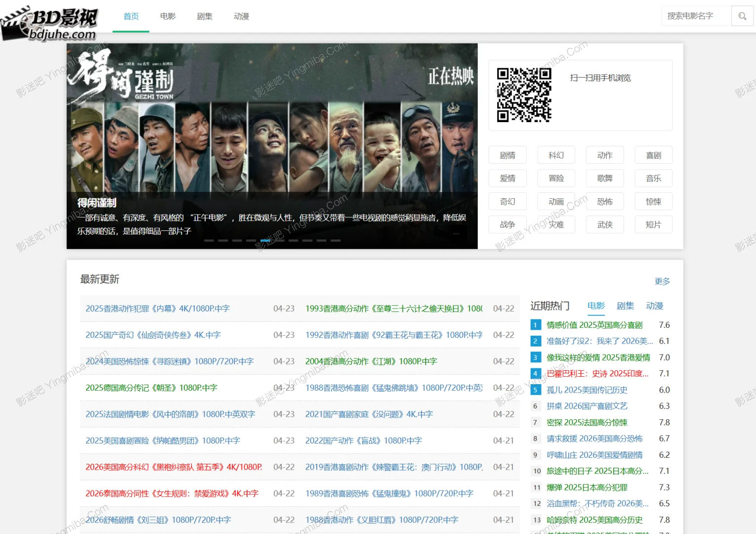
Task: Open the 更多 link for latest updates
Action: pyautogui.click(x=662, y=281)
